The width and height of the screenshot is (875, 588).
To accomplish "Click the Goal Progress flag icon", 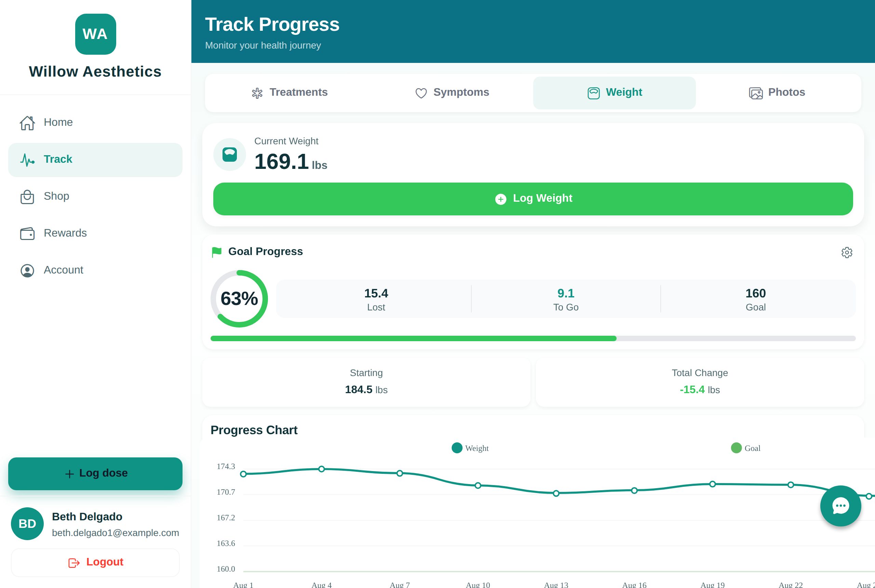I will (217, 252).
